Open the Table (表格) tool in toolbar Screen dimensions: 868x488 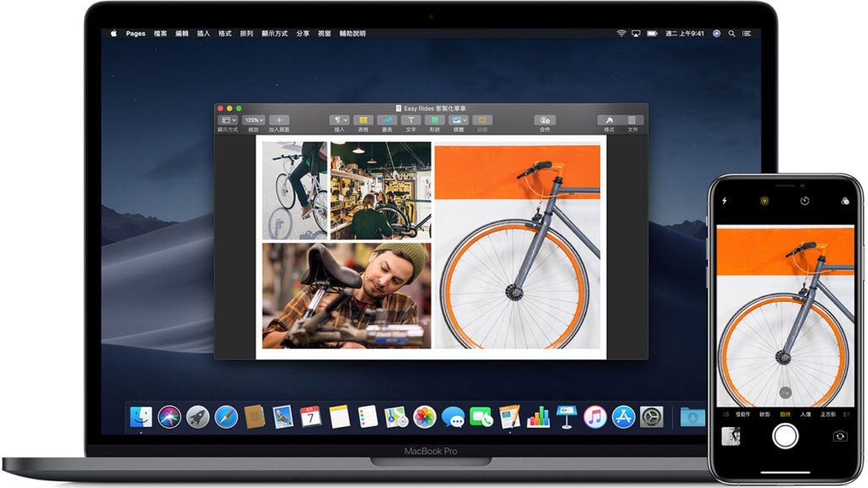point(363,120)
